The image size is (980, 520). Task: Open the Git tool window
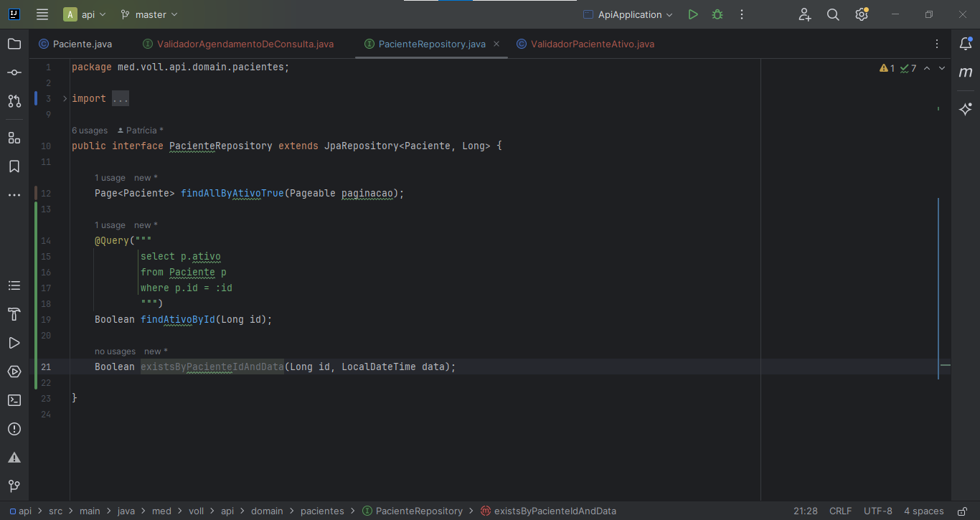point(14,486)
